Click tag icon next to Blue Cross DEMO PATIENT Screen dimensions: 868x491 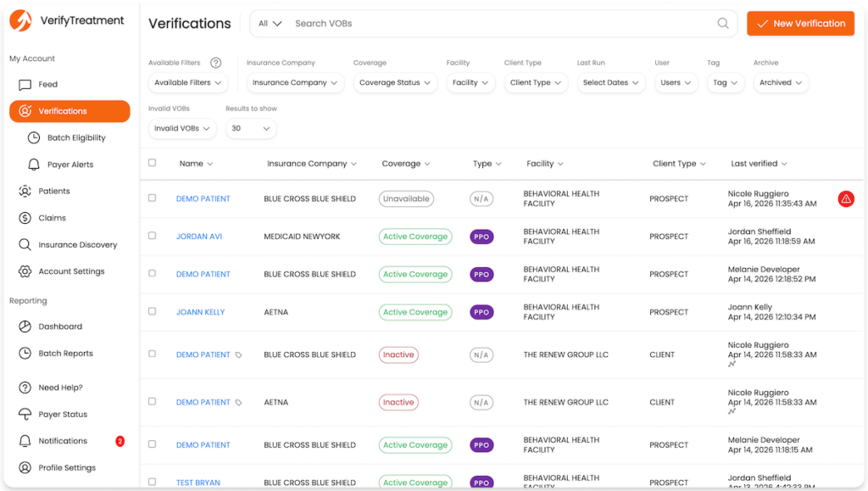click(x=239, y=355)
